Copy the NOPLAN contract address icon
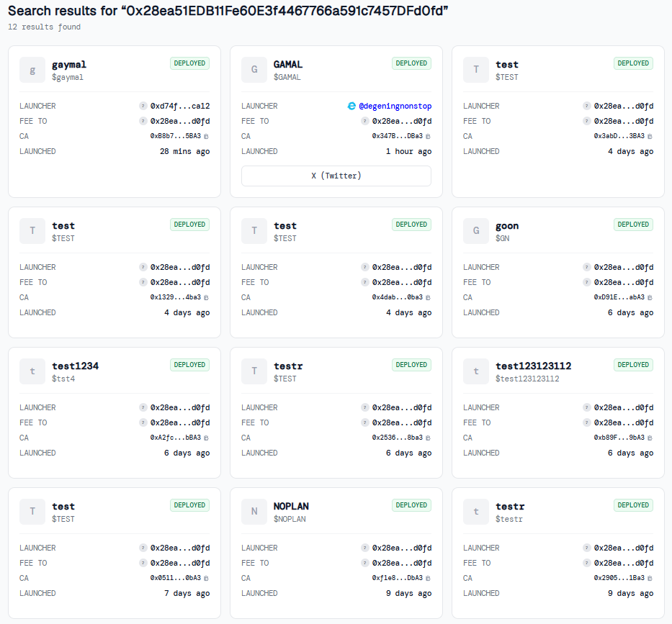Screen dimensions: 672x624 [428, 578]
